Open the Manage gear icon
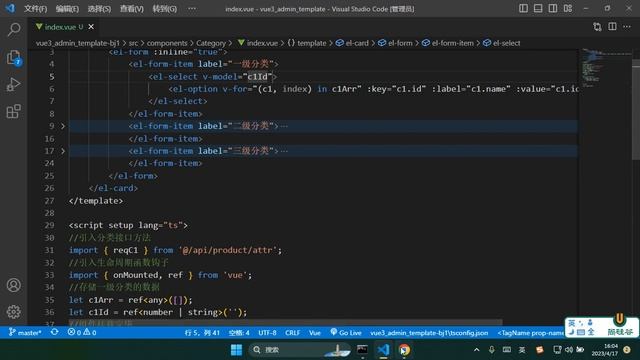This screenshot has height=360, width=640. tap(13, 312)
